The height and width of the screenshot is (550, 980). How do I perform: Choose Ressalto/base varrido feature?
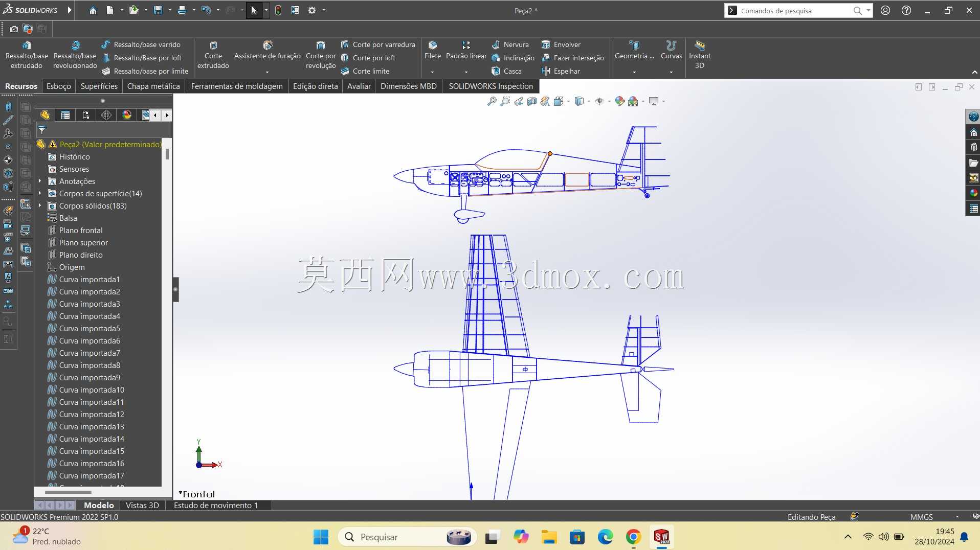[x=141, y=44]
